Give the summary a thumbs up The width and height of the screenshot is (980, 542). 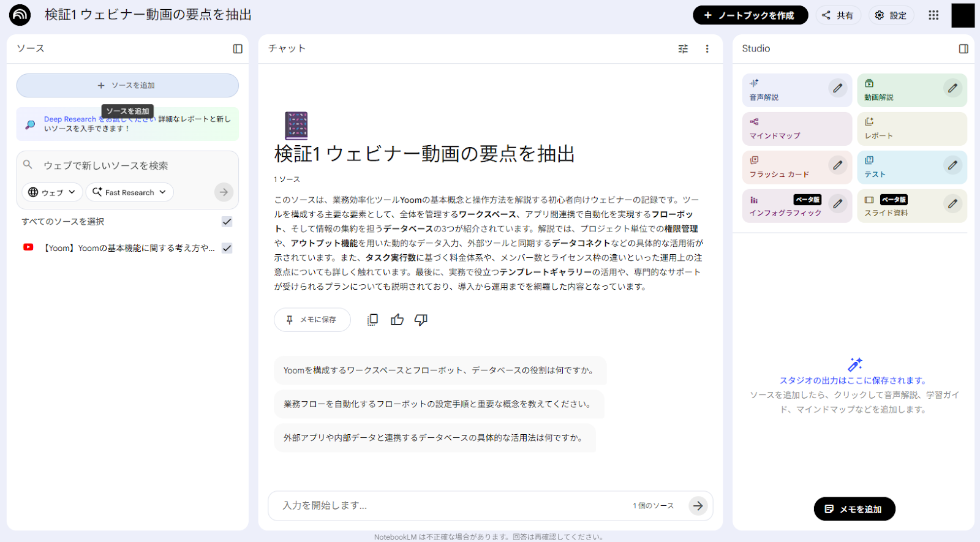pos(397,320)
